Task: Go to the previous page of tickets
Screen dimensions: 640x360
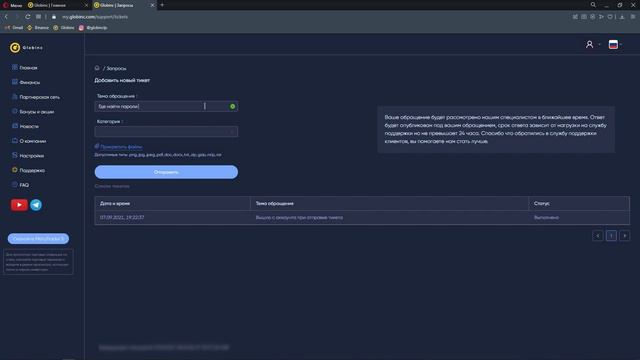Action: (x=598, y=236)
